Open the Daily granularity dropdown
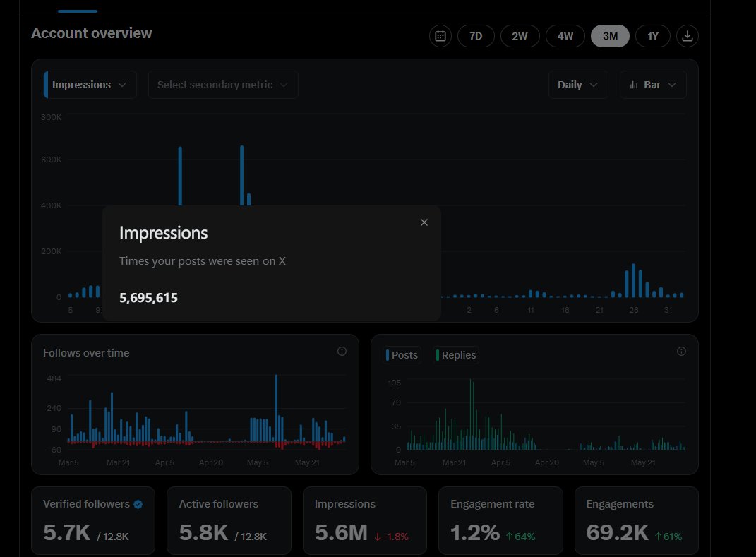The width and height of the screenshot is (756, 557). 577,85
